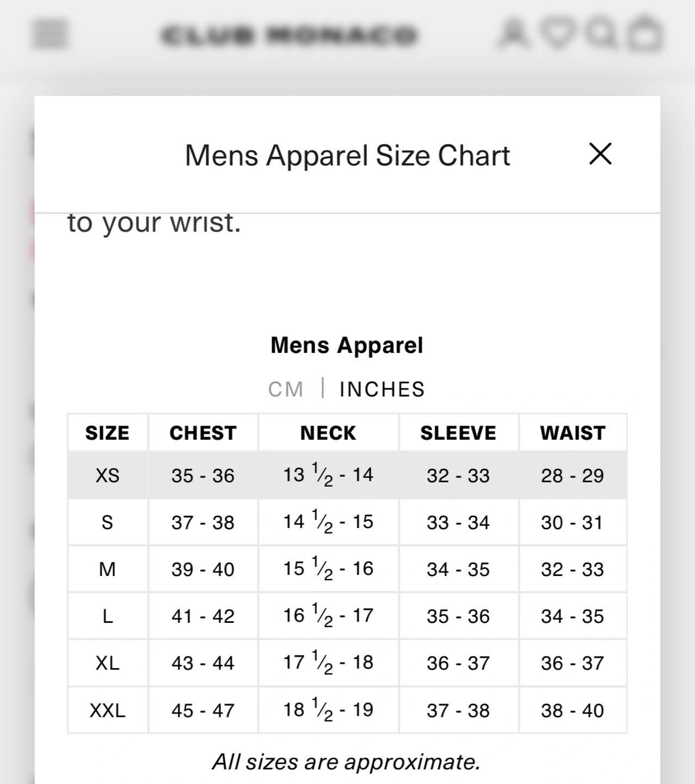Click the SIZE column header

[107, 433]
